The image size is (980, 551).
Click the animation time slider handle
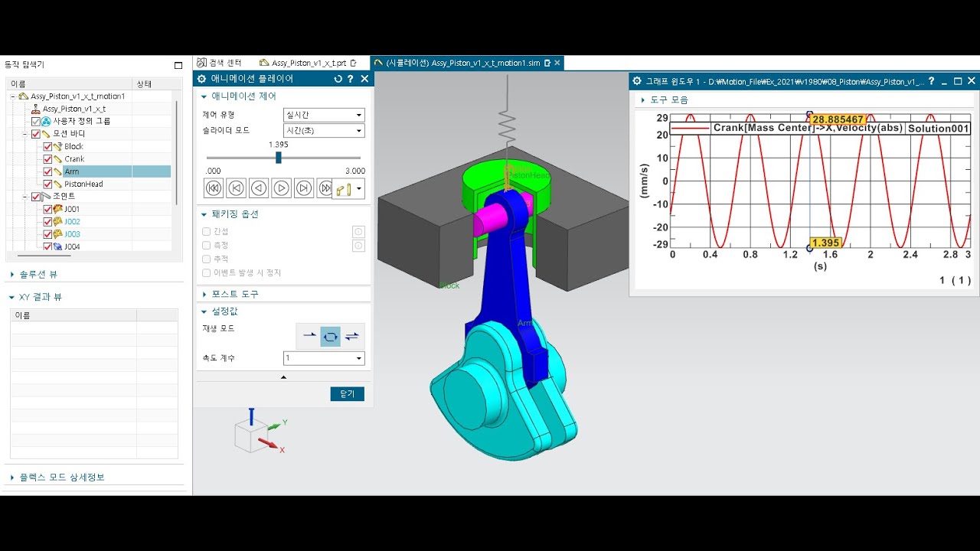[x=279, y=158]
